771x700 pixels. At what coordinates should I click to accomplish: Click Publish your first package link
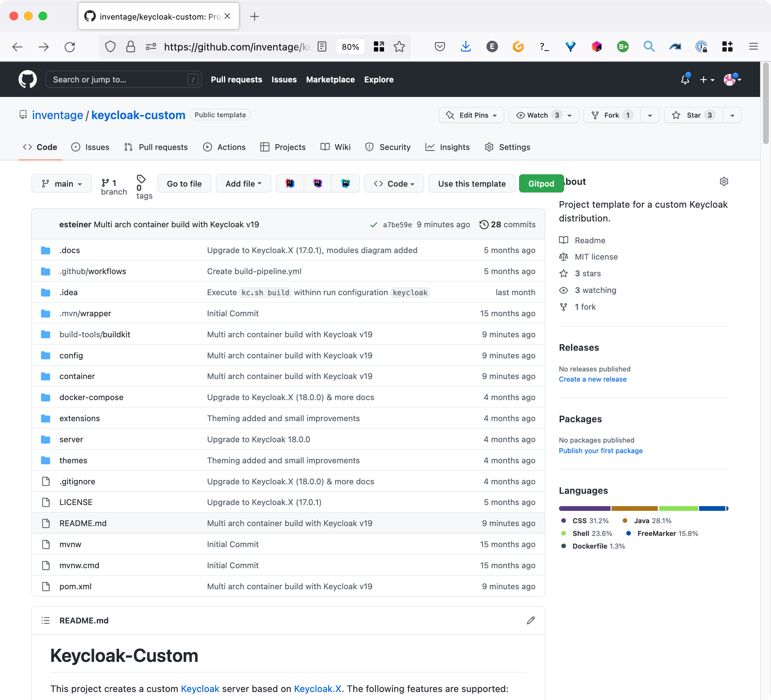pos(600,451)
